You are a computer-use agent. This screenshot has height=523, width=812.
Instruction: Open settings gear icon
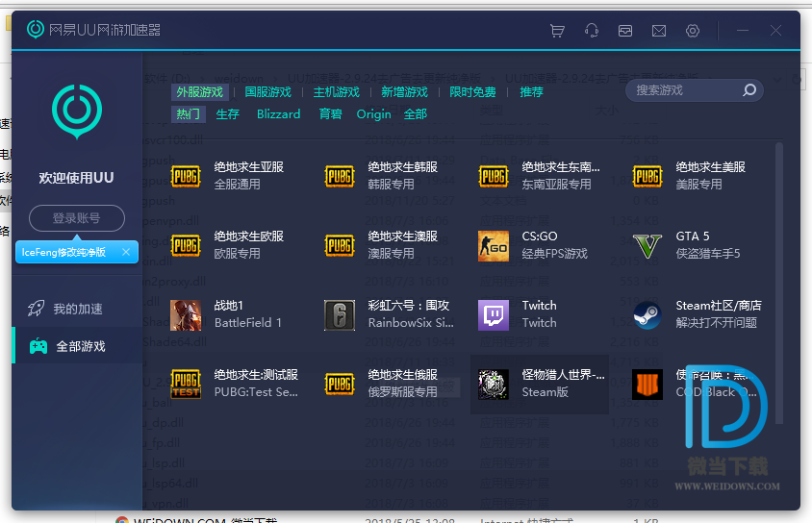[693, 31]
